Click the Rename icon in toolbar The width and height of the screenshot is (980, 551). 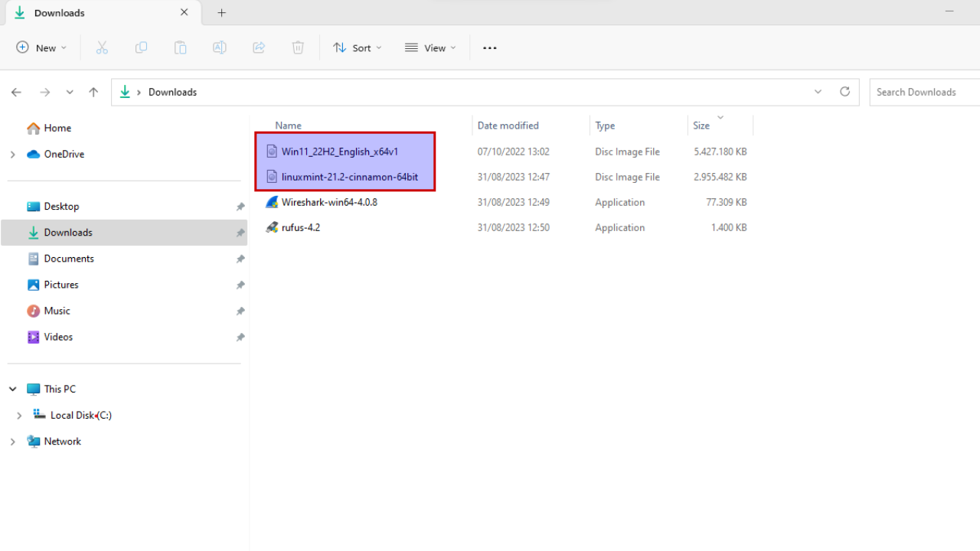point(219,47)
